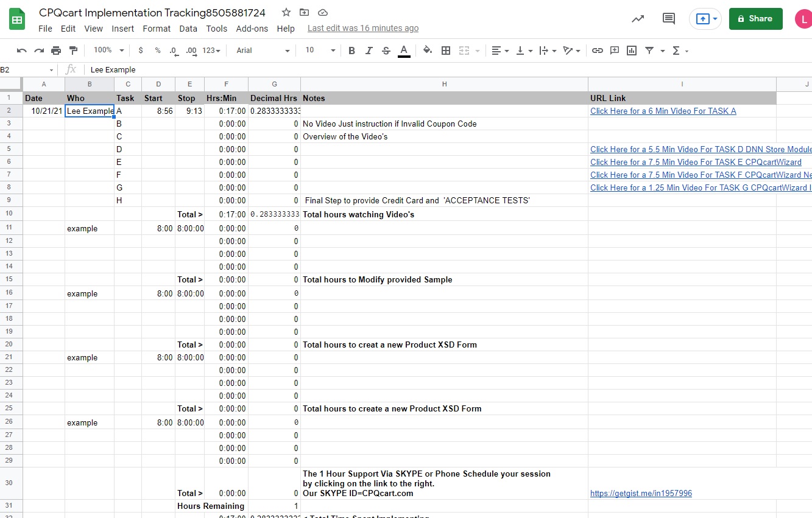This screenshot has width=812, height=518.
Task: Select column H header
Action: 444,84
